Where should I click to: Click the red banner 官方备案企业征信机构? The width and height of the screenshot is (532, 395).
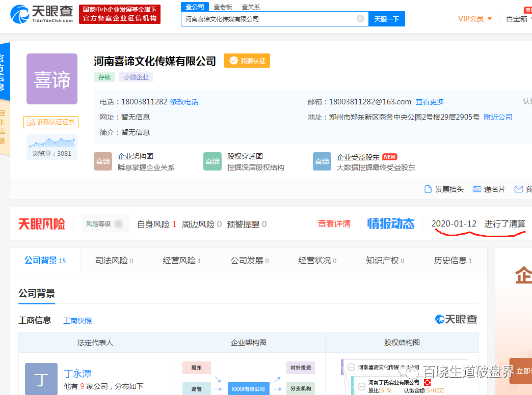pos(120,14)
